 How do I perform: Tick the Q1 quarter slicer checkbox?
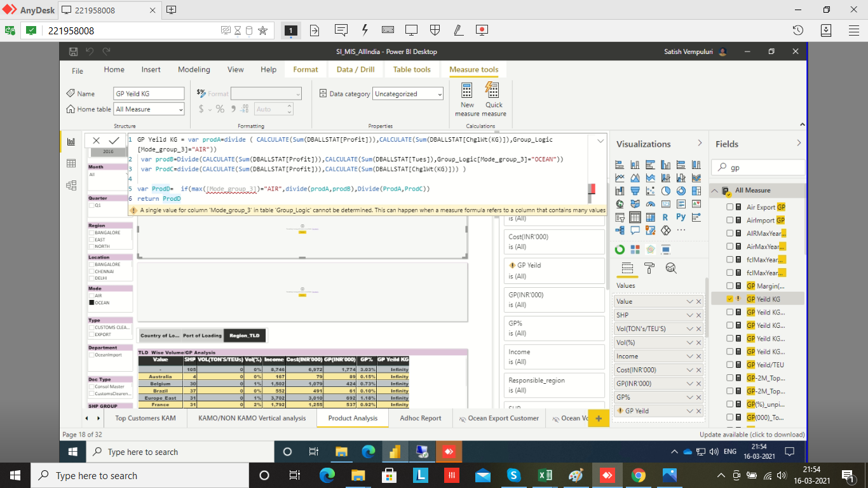(x=92, y=205)
